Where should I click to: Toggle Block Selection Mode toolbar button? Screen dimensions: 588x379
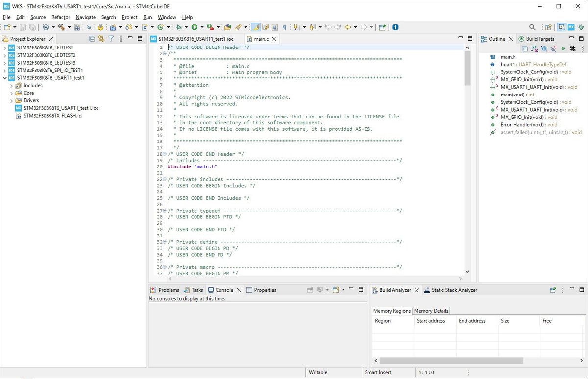(x=275, y=27)
